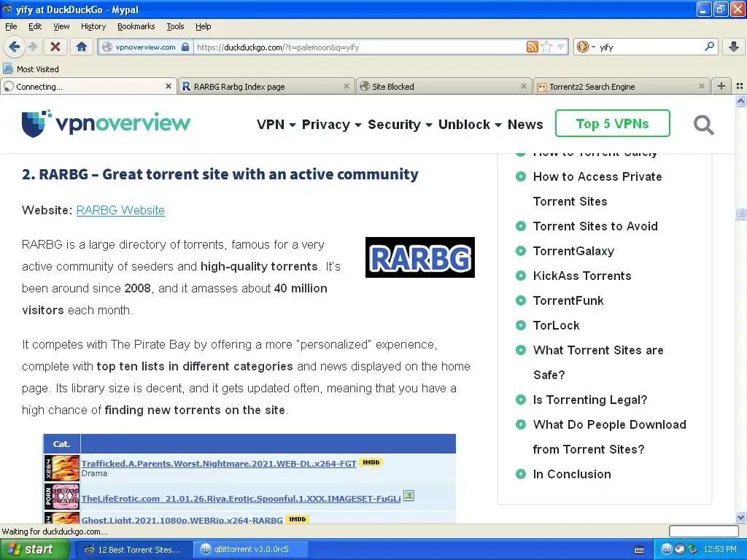The height and width of the screenshot is (560, 747).
Task: Jump to How to Access Private Torrent Sites
Action: 597,189
